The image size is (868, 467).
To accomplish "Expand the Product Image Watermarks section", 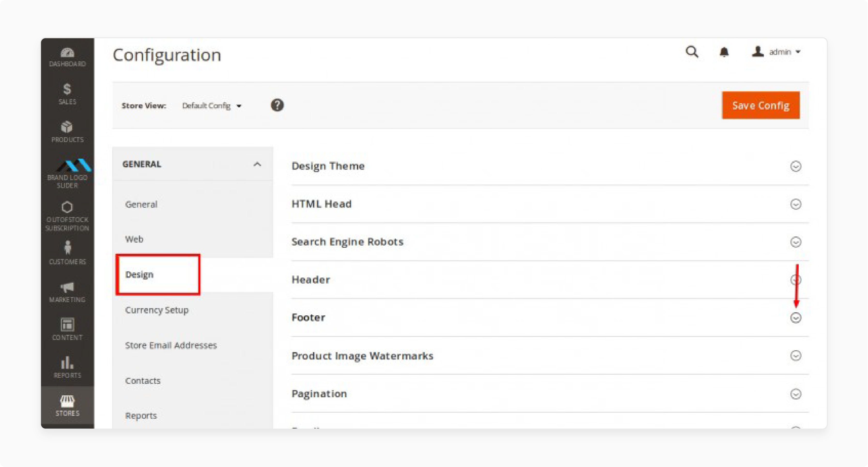I will 796,356.
